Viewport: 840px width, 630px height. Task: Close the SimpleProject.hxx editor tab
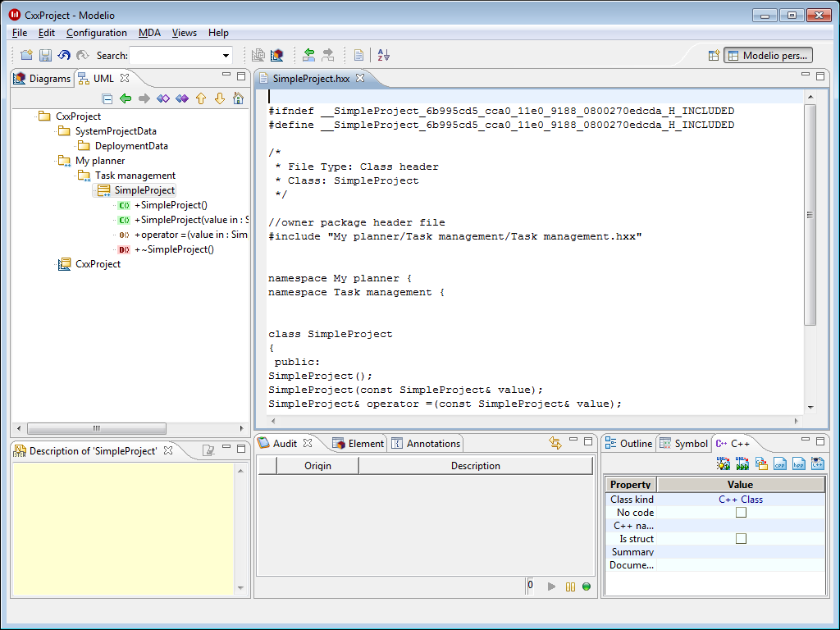pos(360,78)
